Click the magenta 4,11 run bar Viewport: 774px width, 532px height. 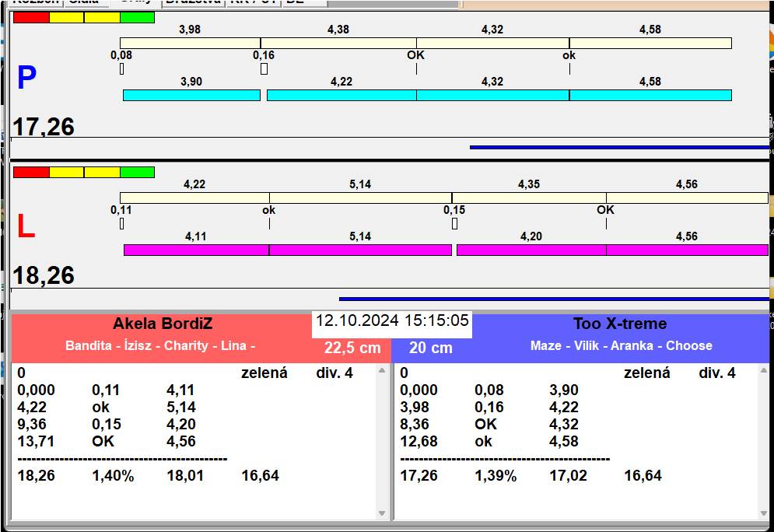[196, 250]
